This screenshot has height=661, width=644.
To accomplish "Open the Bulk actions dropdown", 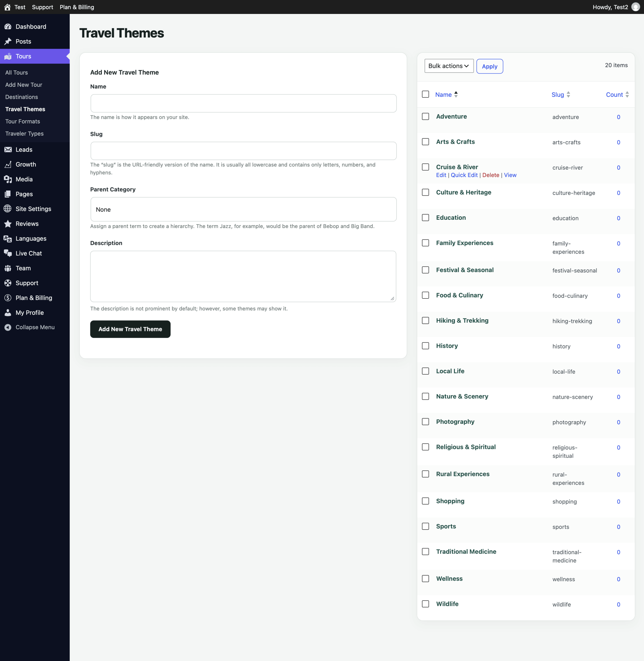I will click(449, 66).
